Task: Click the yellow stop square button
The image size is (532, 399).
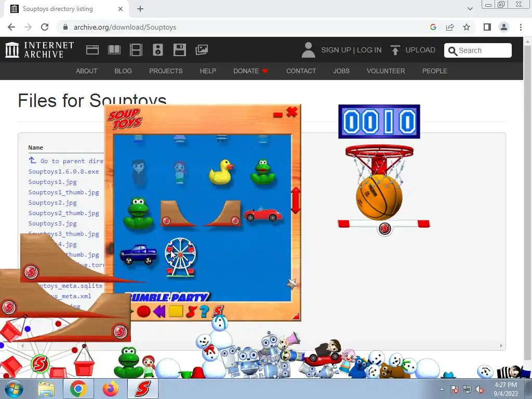Action: tap(176, 311)
